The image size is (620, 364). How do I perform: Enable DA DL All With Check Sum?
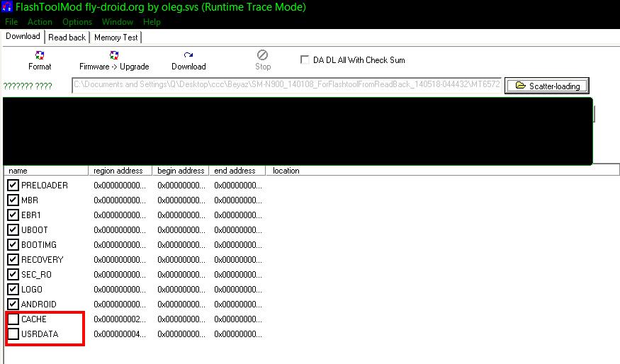pos(305,60)
